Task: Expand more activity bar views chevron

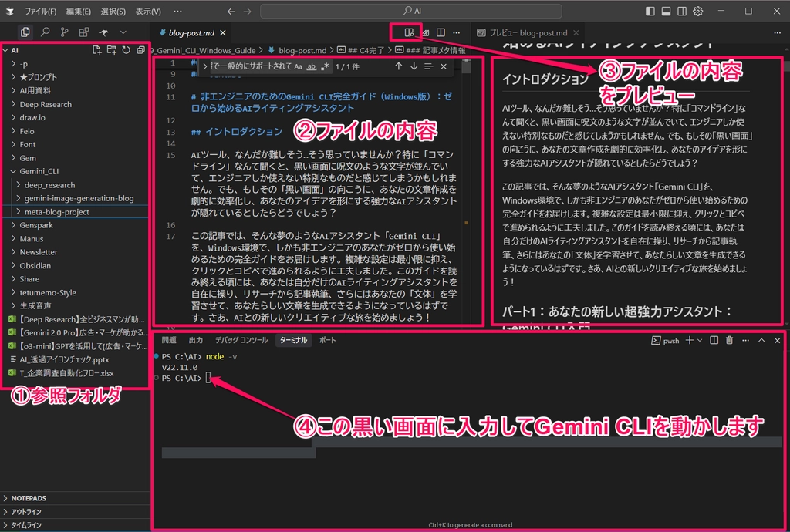Action: (x=123, y=32)
